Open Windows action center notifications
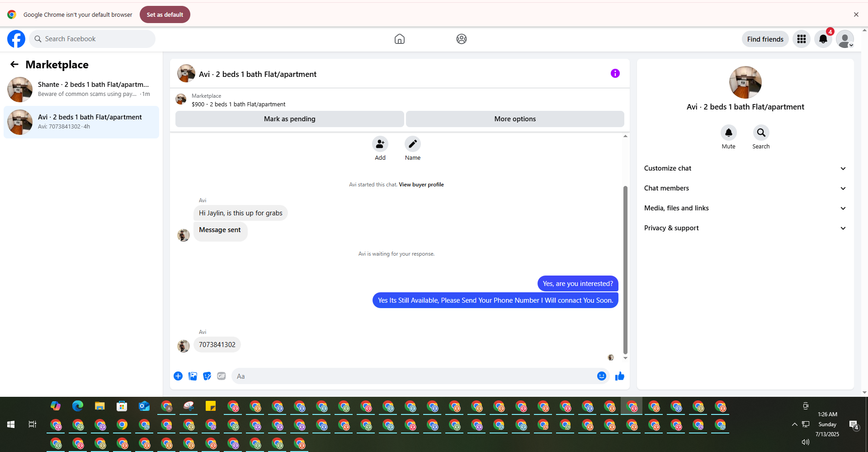The width and height of the screenshot is (868, 452). [x=854, y=424]
